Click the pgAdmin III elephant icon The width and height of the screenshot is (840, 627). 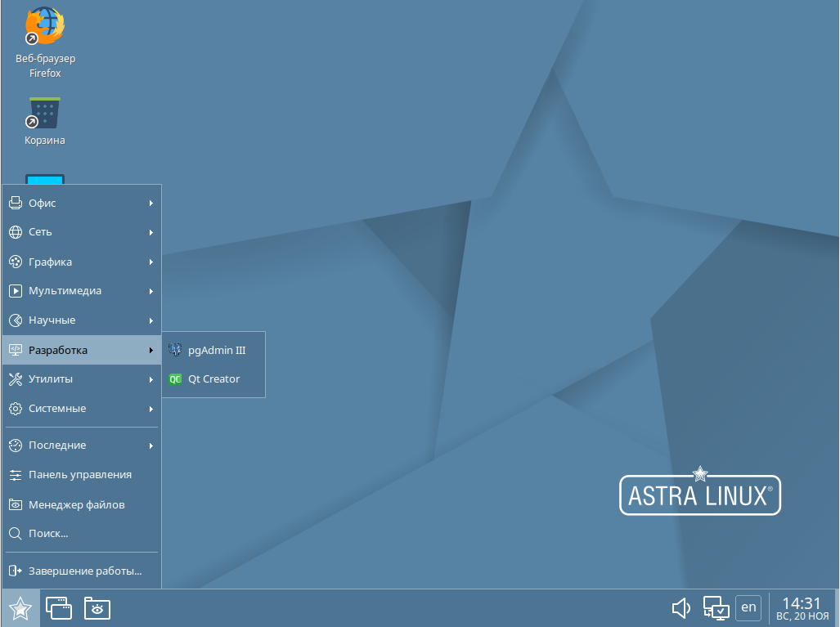point(175,350)
